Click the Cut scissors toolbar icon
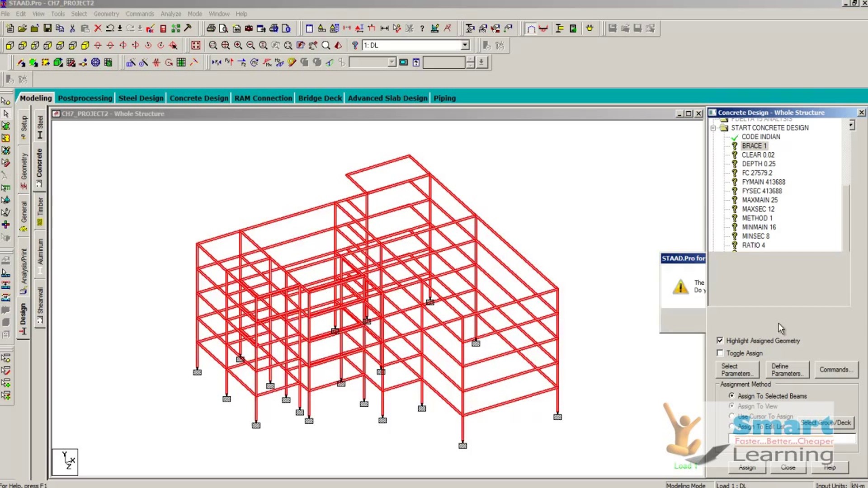Screen dimensions: 868x488 click(x=72, y=28)
